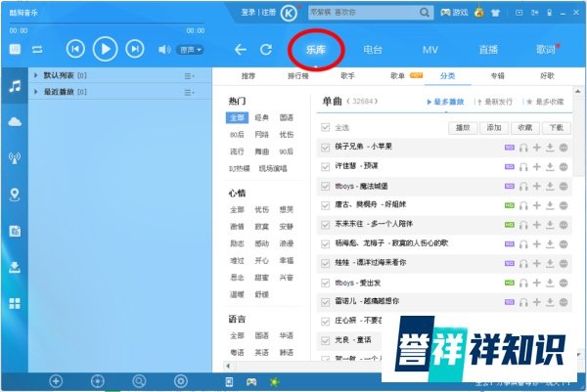Uncheck the 筷子兄弟 - 小苹果 checkbox
This screenshot has width=587, height=392.
[x=325, y=148]
